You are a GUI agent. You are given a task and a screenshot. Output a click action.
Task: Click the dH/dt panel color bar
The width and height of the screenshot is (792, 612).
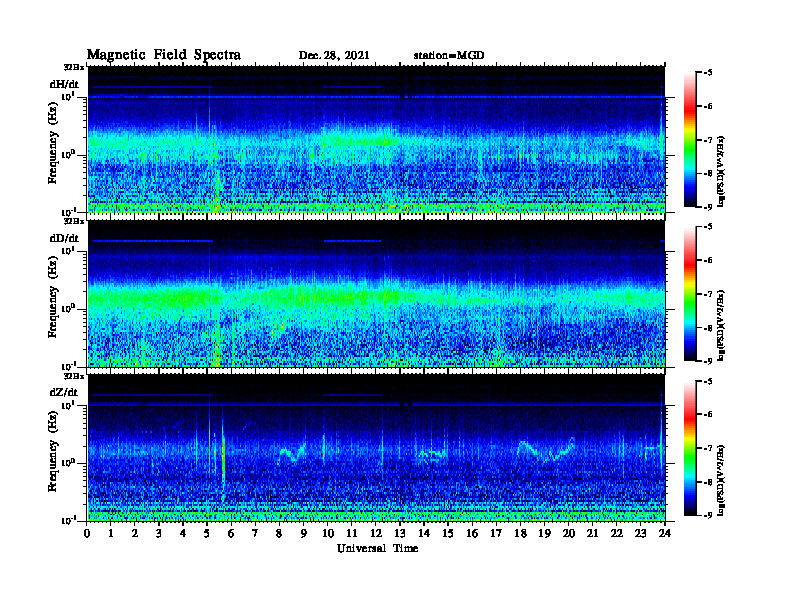[690, 140]
